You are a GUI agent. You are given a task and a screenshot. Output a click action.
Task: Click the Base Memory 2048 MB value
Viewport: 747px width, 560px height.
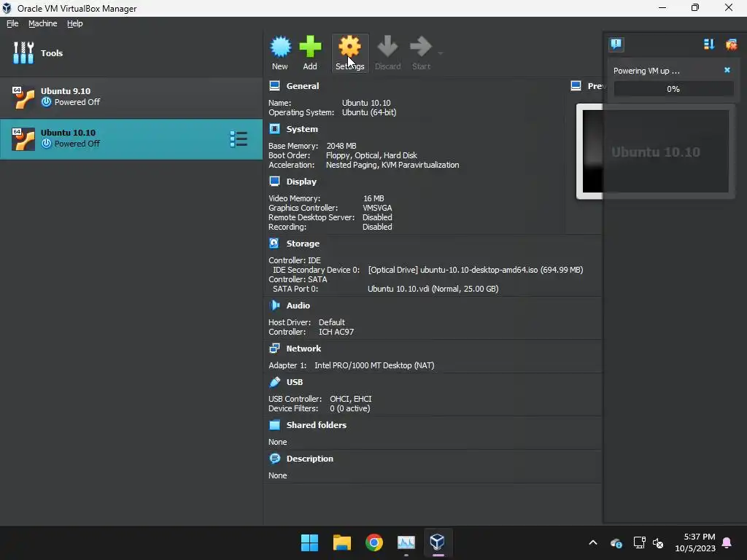341,146
